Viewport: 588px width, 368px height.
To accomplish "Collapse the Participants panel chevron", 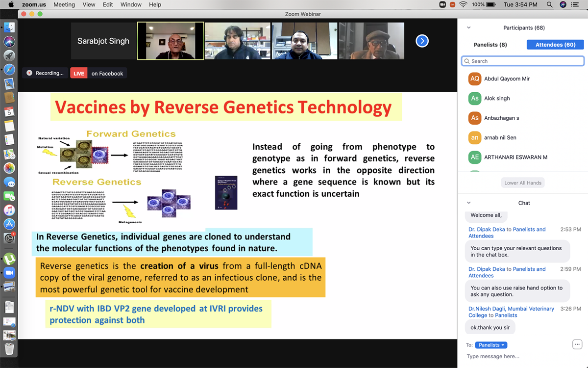I will pyautogui.click(x=469, y=28).
